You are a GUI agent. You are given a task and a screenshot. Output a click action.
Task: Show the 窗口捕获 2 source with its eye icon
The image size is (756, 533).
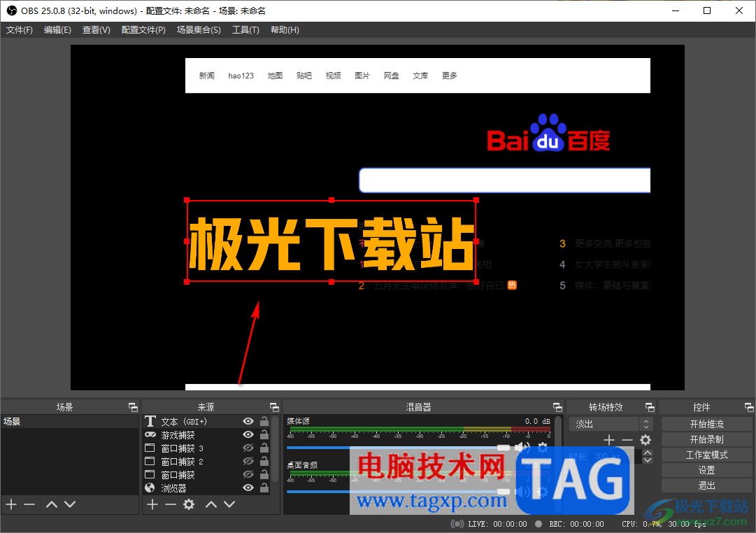[248, 461]
